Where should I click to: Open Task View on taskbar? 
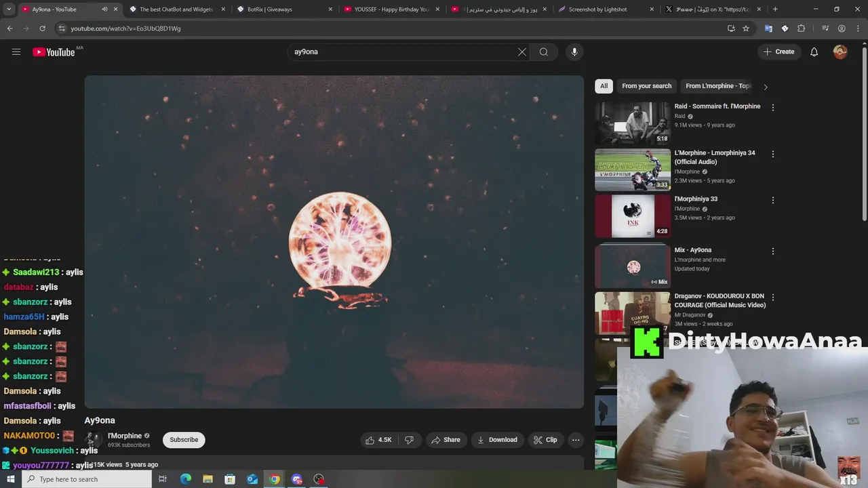coord(163,479)
